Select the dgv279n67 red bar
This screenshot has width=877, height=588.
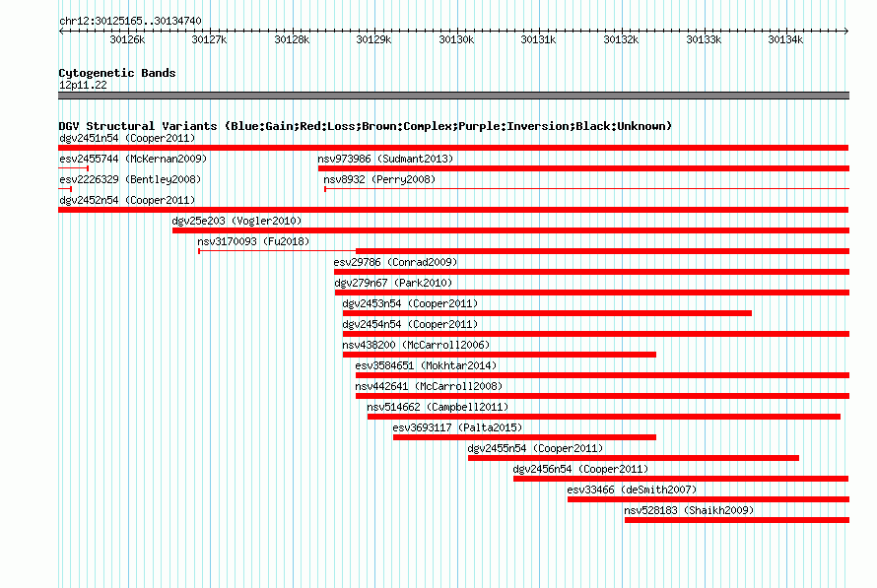(x=592, y=293)
